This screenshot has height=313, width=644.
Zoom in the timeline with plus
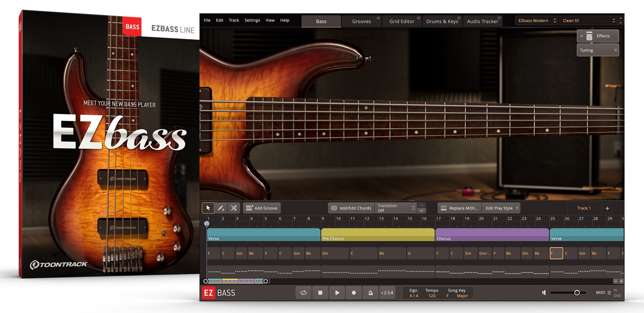point(621,281)
